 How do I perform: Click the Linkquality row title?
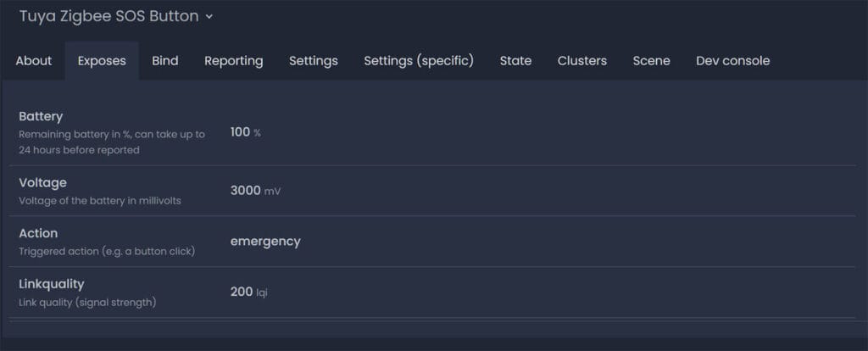click(52, 284)
